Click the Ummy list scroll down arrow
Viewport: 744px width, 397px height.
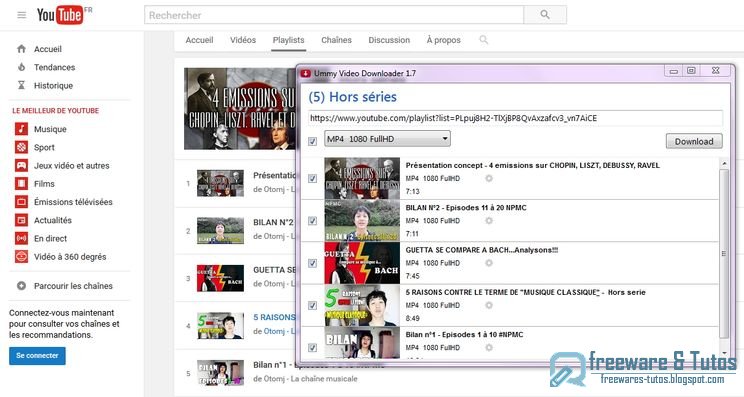[724, 353]
